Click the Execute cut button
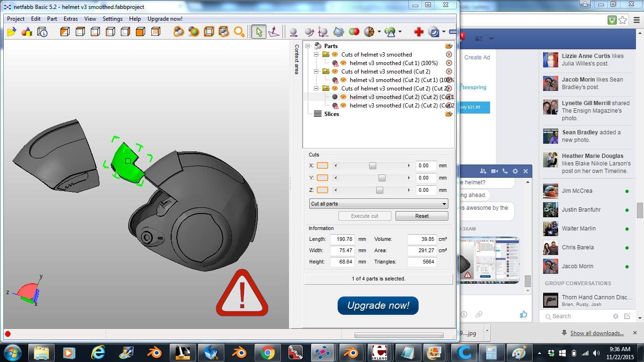 [x=365, y=216]
